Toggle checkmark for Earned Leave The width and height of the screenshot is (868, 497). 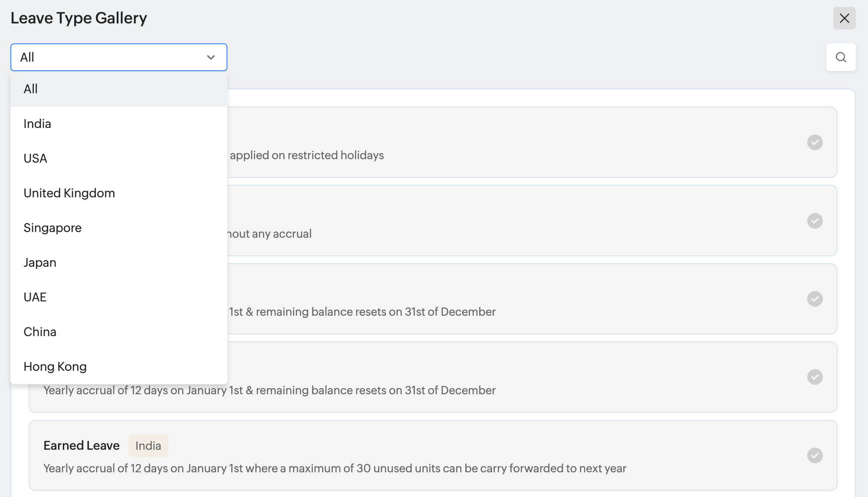[815, 455]
